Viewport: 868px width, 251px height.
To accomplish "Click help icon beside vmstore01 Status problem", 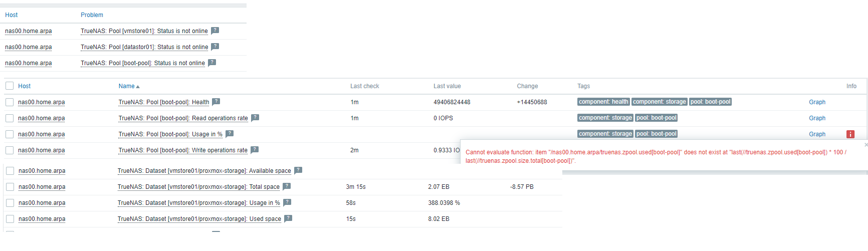I will (215, 31).
